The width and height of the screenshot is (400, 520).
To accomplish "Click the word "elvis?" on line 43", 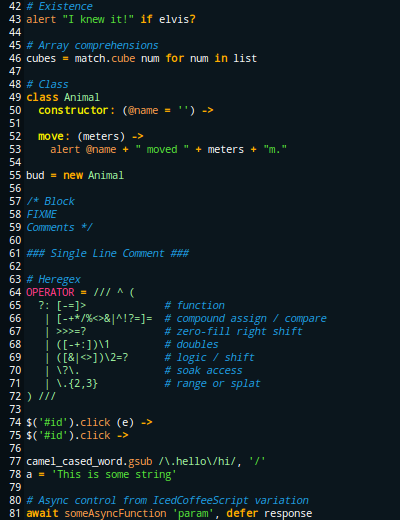I will point(177,19).
